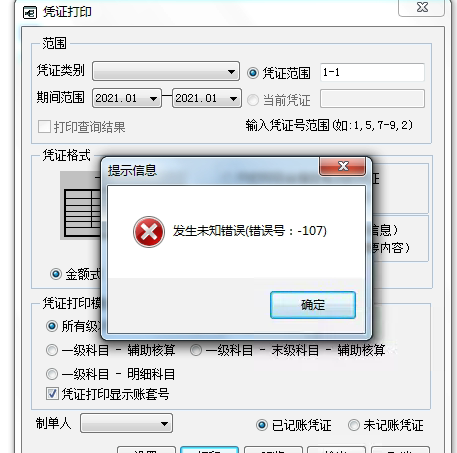Click the red error icon in dialog

[149, 232]
